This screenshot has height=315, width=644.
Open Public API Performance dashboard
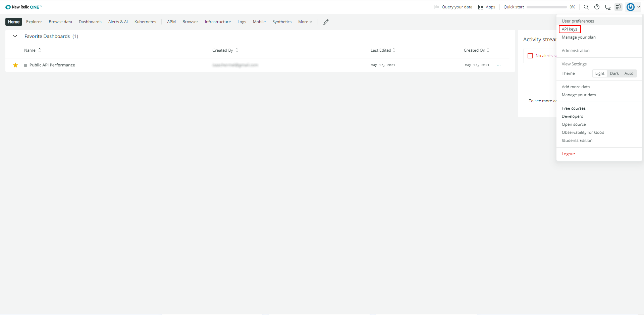[52, 65]
